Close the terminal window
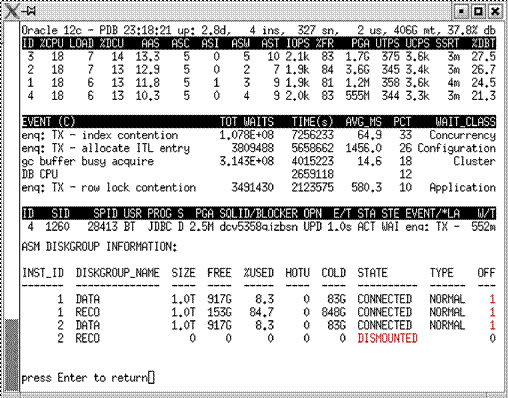The height and width of the screenshot is (398, 508). 495,12
